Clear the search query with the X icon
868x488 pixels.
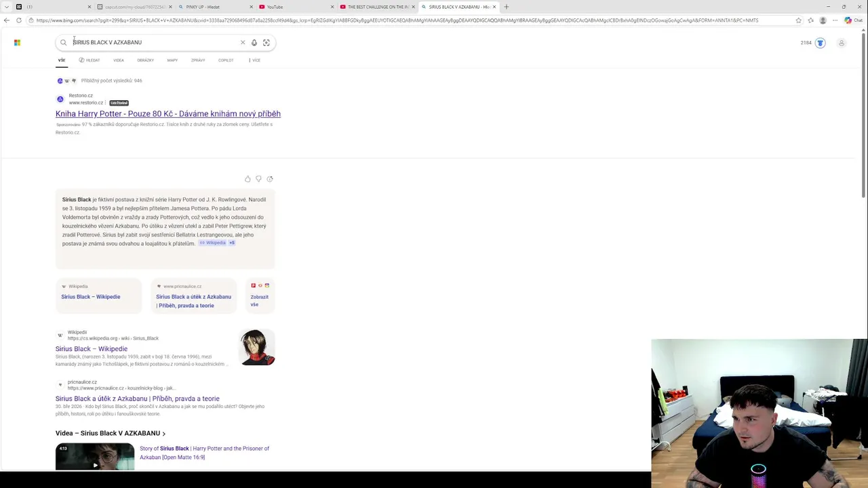tap(243, 43)
